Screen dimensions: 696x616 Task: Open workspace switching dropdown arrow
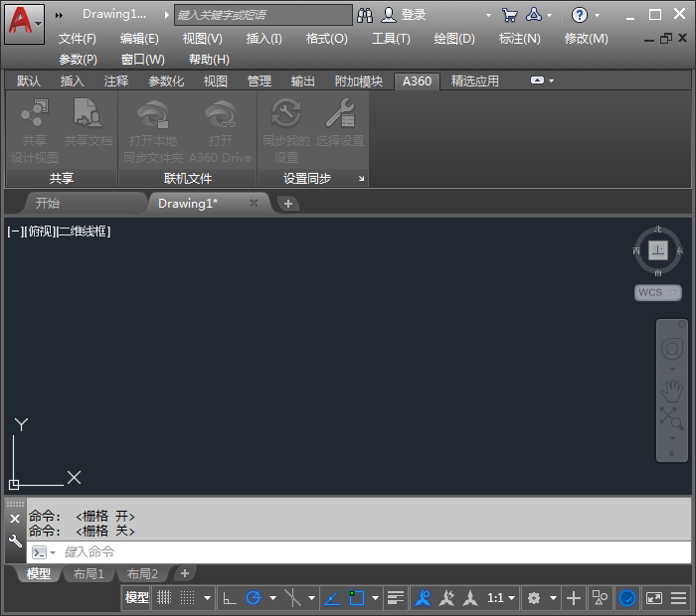[x=553, y=598]
